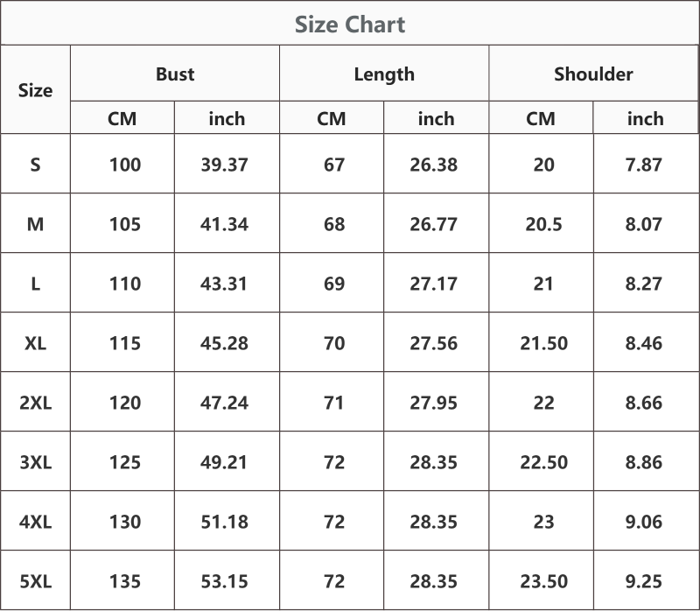Viewport: 700px width, 611px height.
Task: Click the bust value 51.18 inch
Action: (224, 522)
